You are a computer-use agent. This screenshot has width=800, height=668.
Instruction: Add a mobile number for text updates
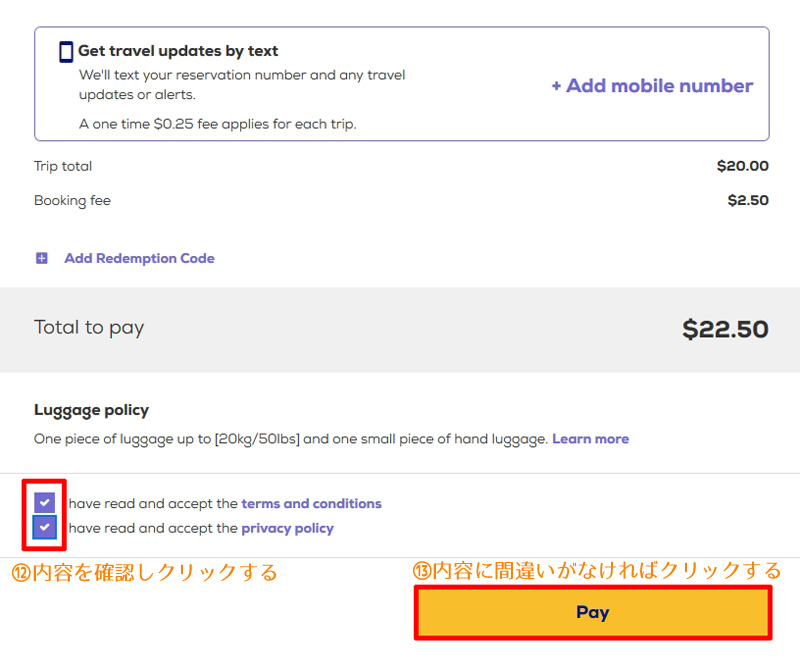pos(652,86)
